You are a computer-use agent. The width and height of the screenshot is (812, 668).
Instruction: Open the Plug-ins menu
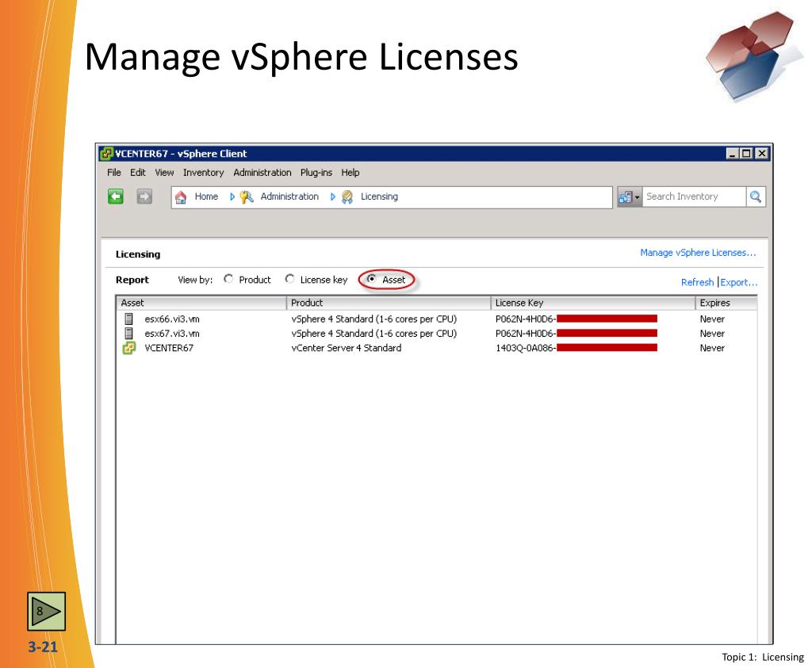click(316, 172)
